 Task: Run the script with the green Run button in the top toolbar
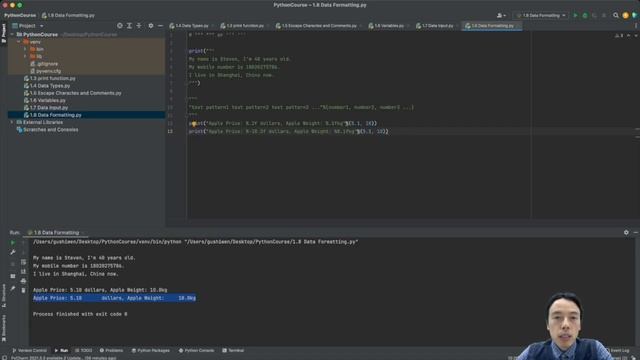(x=576, y=16)
